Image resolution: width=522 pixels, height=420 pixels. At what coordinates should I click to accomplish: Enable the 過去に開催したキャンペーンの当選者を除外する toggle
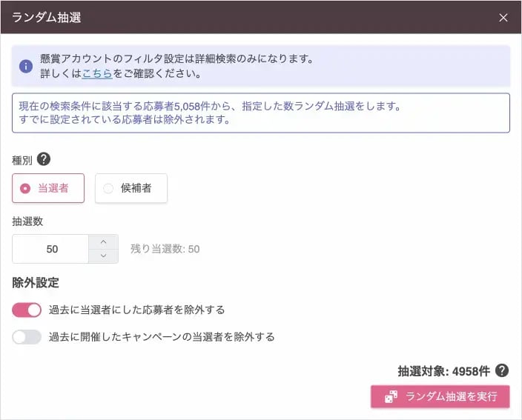(x=27, y=337)
